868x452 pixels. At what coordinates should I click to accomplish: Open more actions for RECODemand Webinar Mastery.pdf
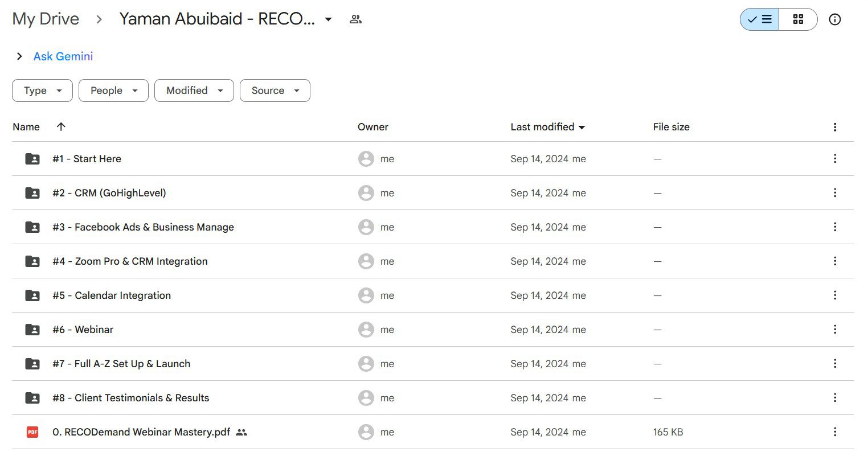[x=835, y=432]
